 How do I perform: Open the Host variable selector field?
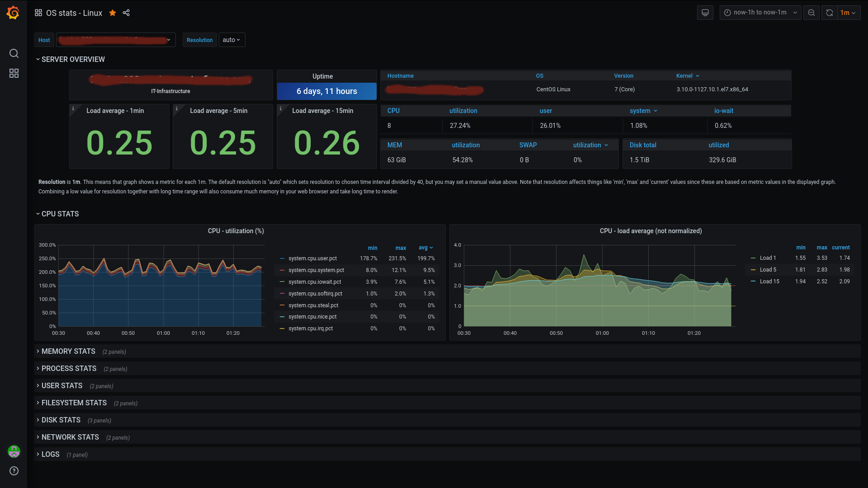click(116, 40)
